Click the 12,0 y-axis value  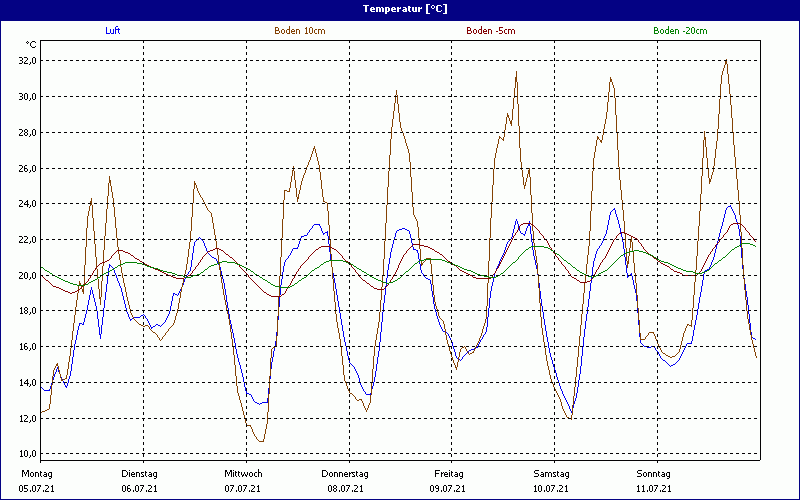point(25,419)
